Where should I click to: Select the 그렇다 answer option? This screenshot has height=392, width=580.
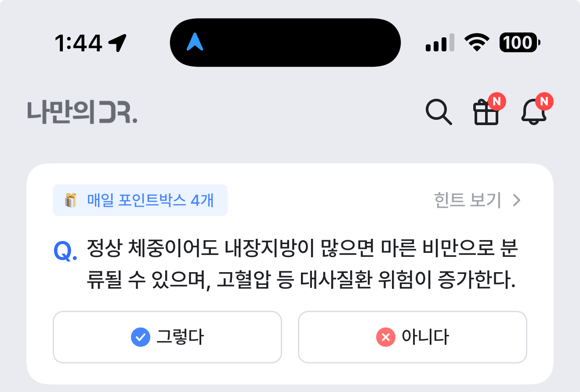point(167,337)
